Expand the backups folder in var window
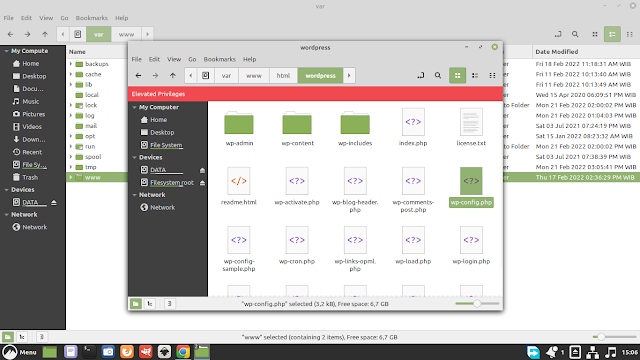640x360 pixels. pos(71,64)
